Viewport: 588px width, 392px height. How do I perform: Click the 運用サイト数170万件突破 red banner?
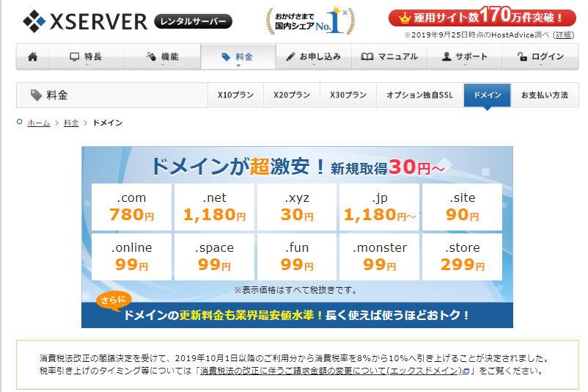point(482,17)
